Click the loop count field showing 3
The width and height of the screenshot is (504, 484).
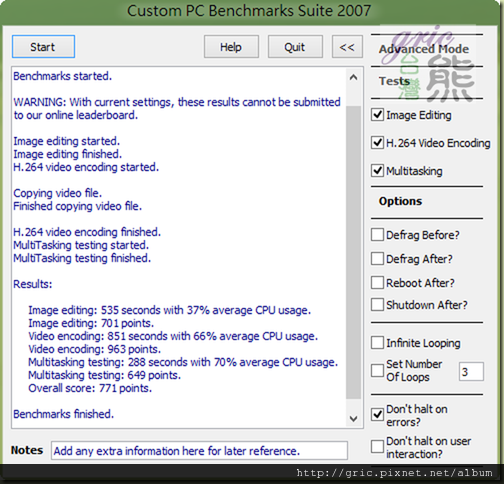click(471, 371)
